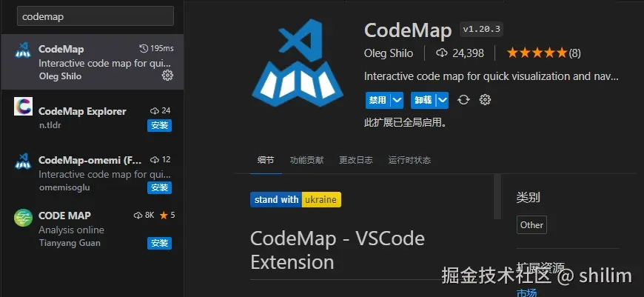644x297 pixels.
Task: Click CodeMap - VSCode Extension heading
Action: [x=338, y=250]
